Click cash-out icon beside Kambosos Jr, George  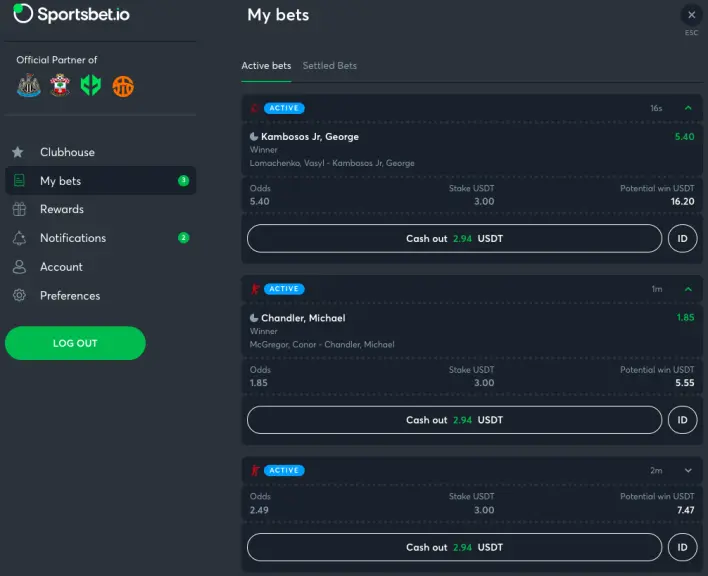[x=254, y=136]
